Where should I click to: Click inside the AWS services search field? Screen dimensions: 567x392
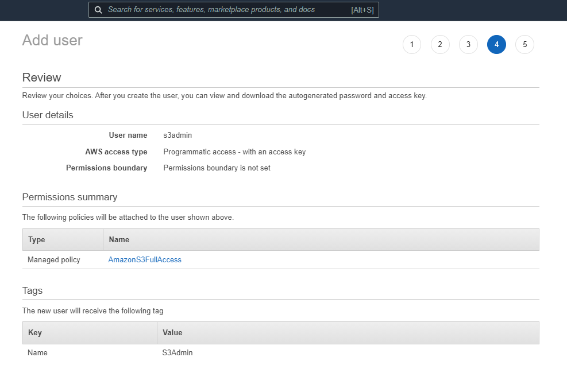pos(230,10)
